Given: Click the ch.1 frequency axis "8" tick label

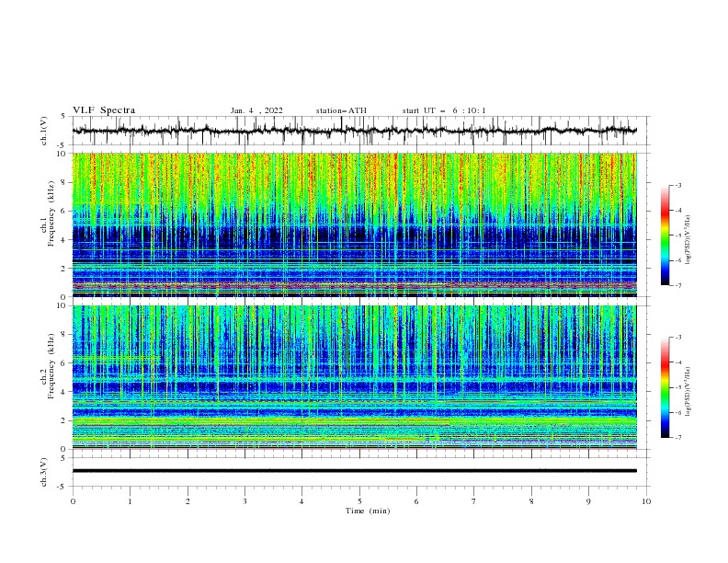Looking at the screenshot, I should click(65, 182).
